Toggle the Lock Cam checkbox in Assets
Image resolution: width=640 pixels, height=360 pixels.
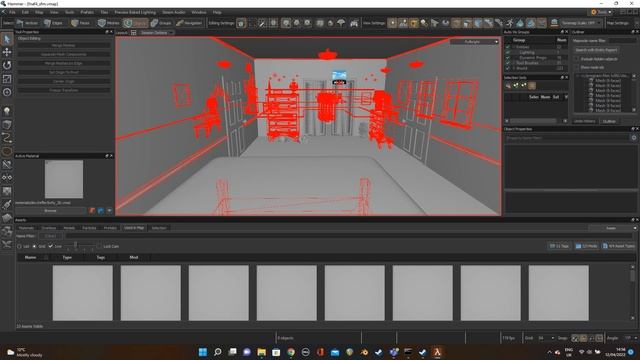(99, 247)
